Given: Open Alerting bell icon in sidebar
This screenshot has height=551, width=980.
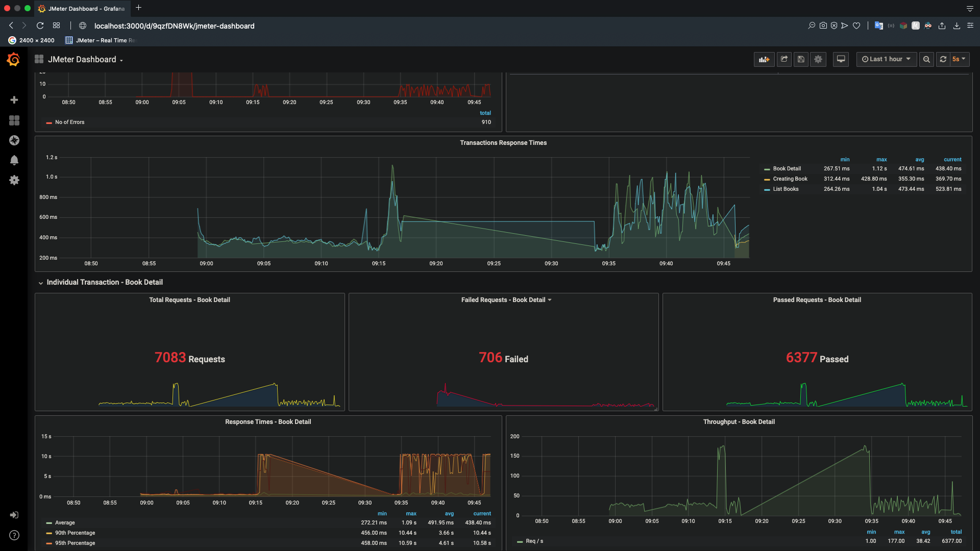Looking at the screenshot, I should 14,160.
